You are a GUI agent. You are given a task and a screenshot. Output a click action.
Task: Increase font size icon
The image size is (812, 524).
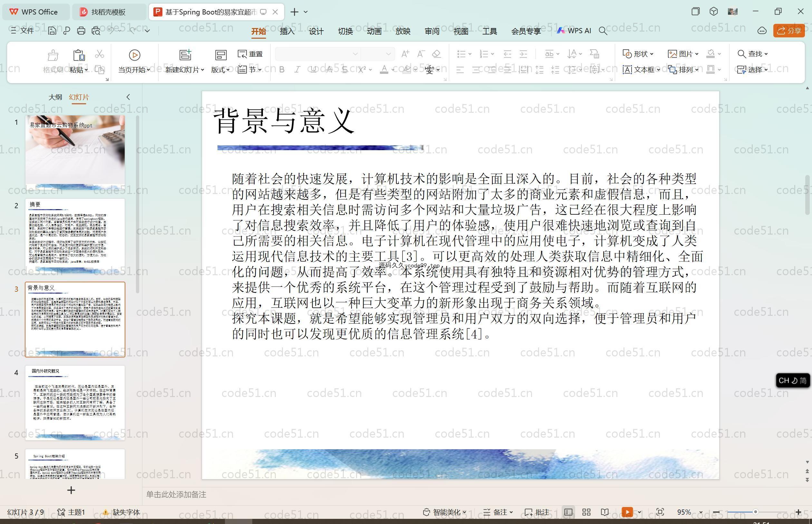tap(405, 54)
